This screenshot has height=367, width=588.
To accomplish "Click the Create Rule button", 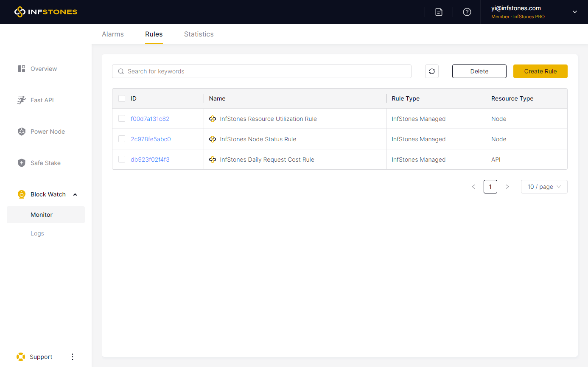I will [x=540, y=71].
